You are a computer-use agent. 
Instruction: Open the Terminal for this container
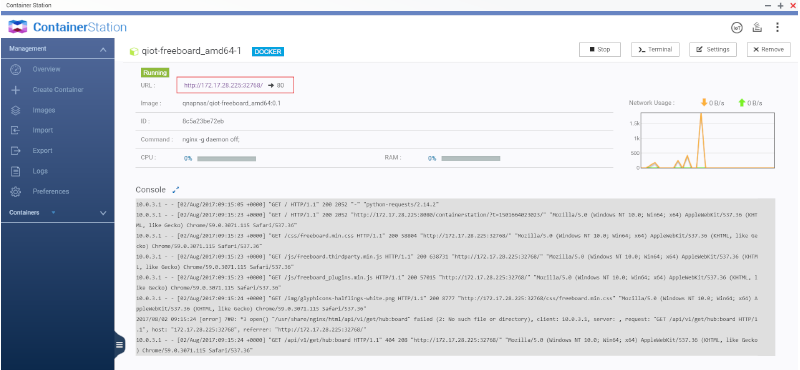tap(655, 50)
